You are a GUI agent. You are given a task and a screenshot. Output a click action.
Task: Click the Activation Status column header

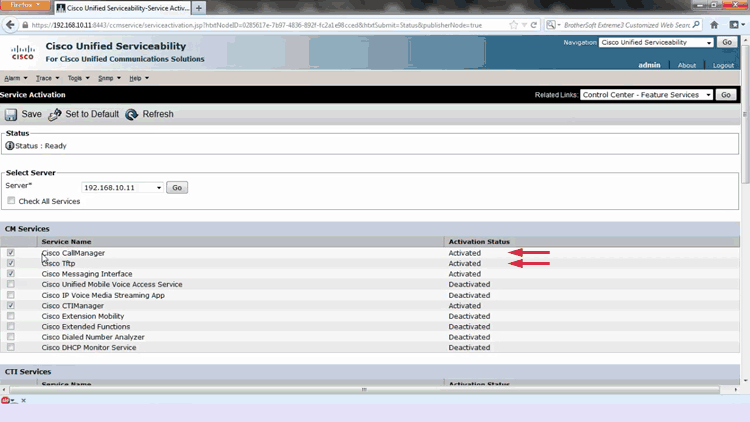point(479,242)
